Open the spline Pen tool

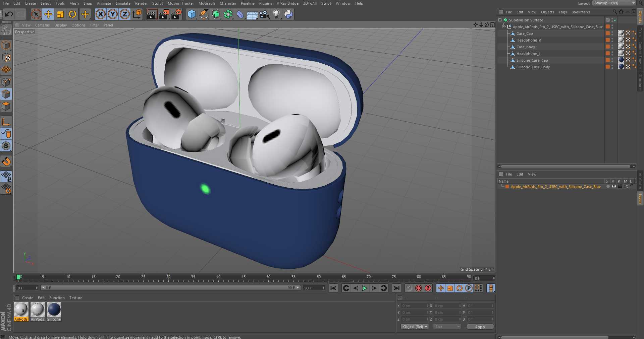point(204,14)
